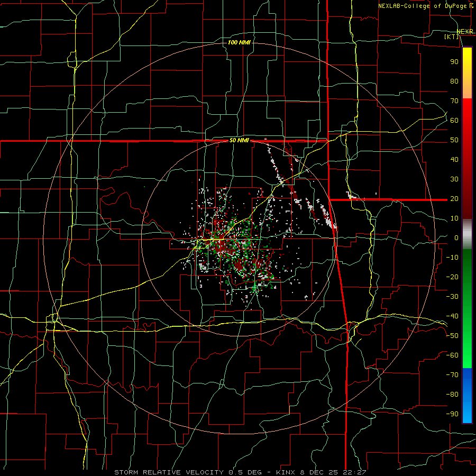Click the "22:27" timestamp in the caption

click(355, 472)
